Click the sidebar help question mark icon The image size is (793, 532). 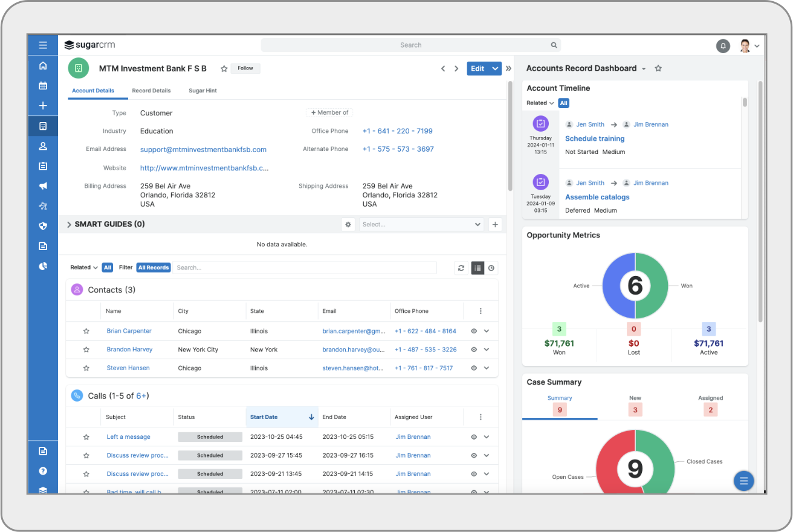(x=43, y=471)
